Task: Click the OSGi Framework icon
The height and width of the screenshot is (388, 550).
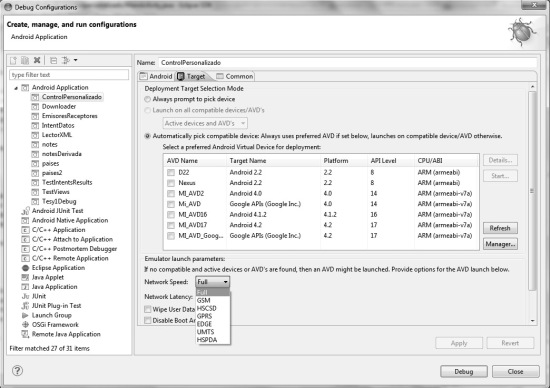Action: pyautogui.click(x=25, y=325)
